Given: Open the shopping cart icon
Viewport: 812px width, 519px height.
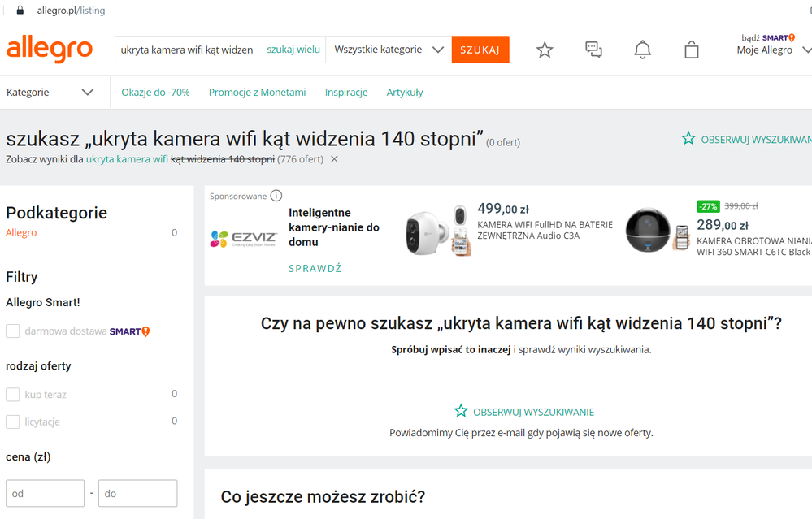Looking at the screenshot, I should coord(691,50).
